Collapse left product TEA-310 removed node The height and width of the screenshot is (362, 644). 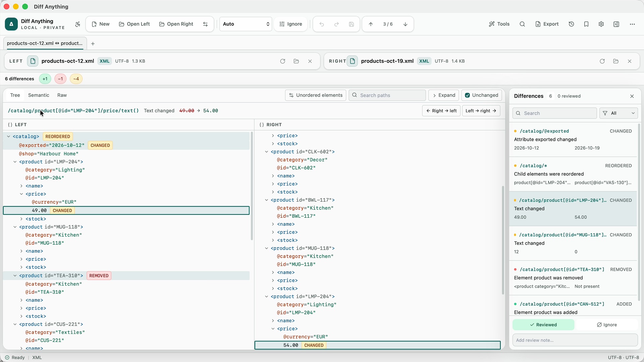(15, 276)
